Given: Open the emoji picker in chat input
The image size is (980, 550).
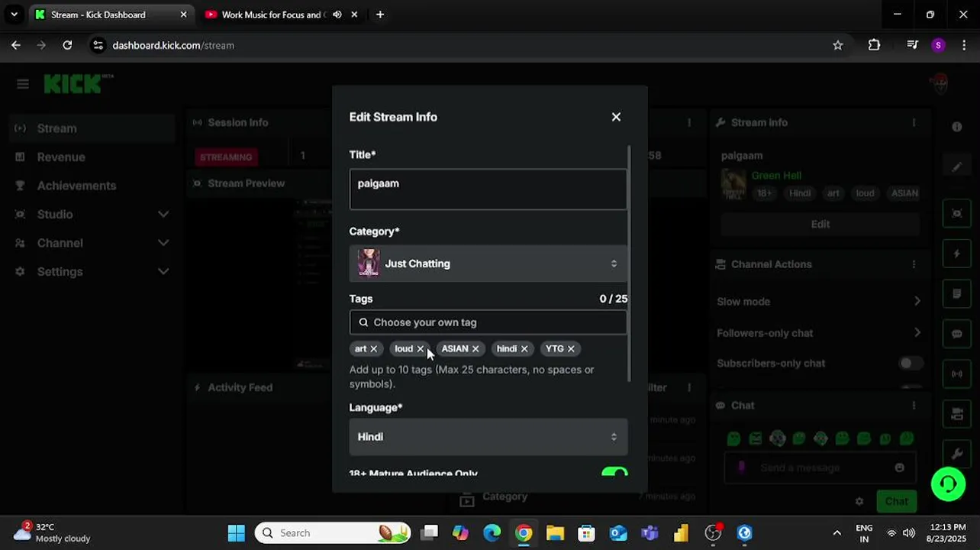Looking at the screenshot, I should pos(899,467).
